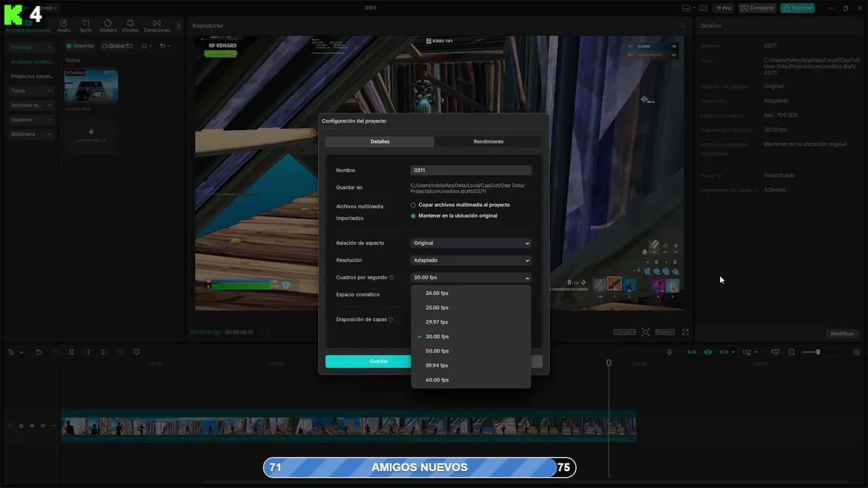This screenshot has width=868, height=488.
Task: Click the undo arrow in timeline toolbar
Action: [39, 352]
